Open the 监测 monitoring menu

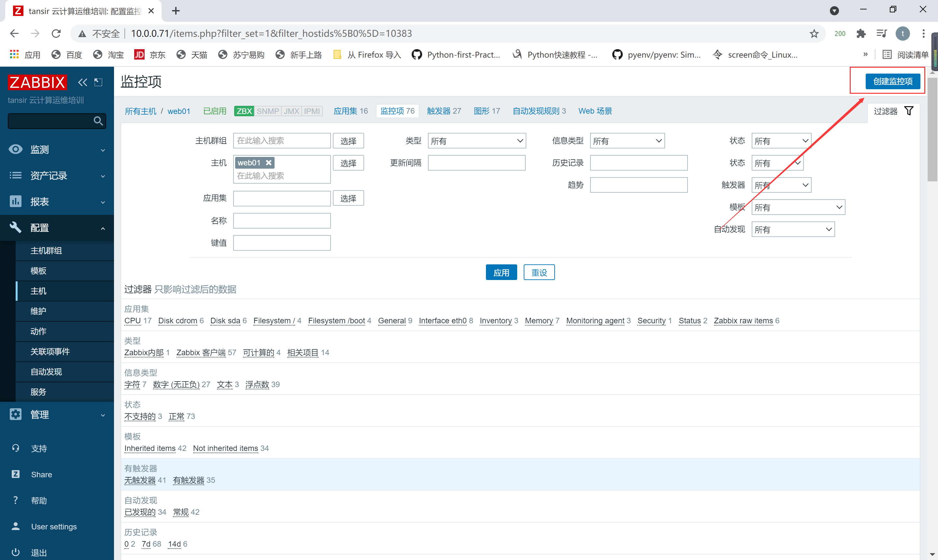57,149
